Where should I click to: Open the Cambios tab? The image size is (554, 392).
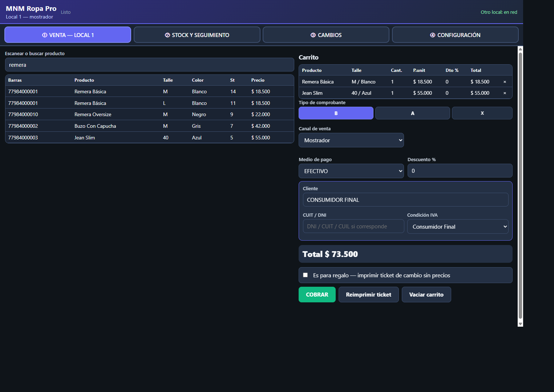[326, 35]
